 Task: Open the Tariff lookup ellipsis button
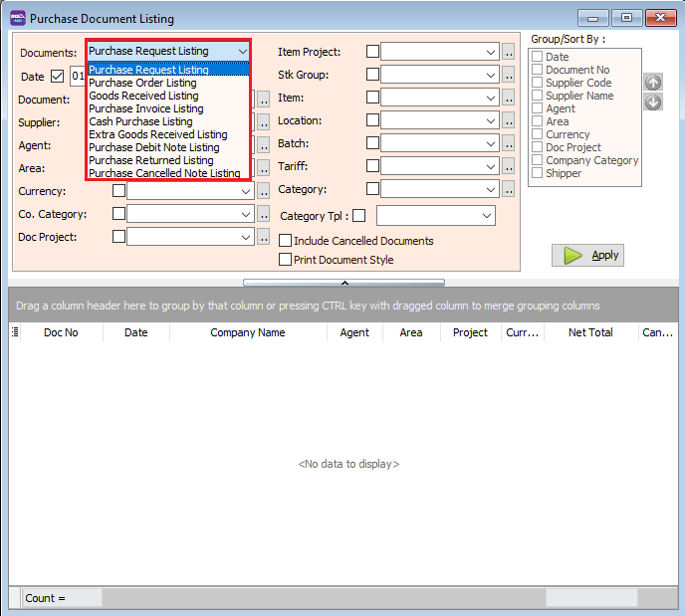(509, 166)
